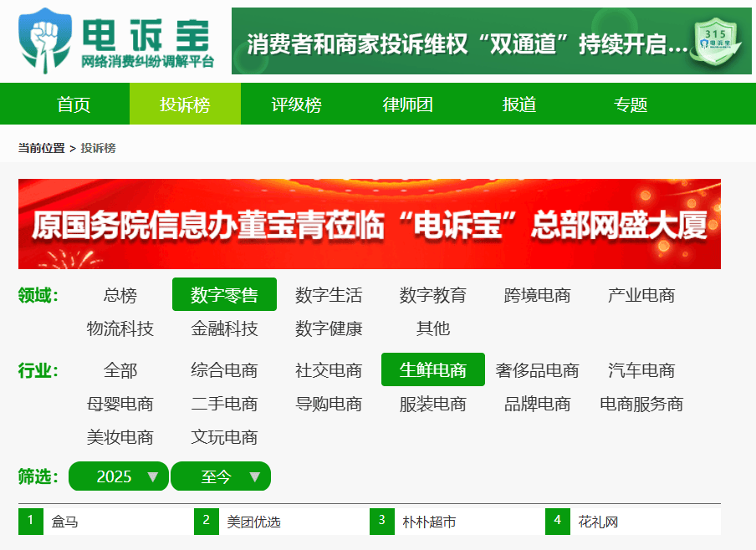756x550 pixels.
Task: Go to 首页 in navigation bar
Action: click(74, 104)
